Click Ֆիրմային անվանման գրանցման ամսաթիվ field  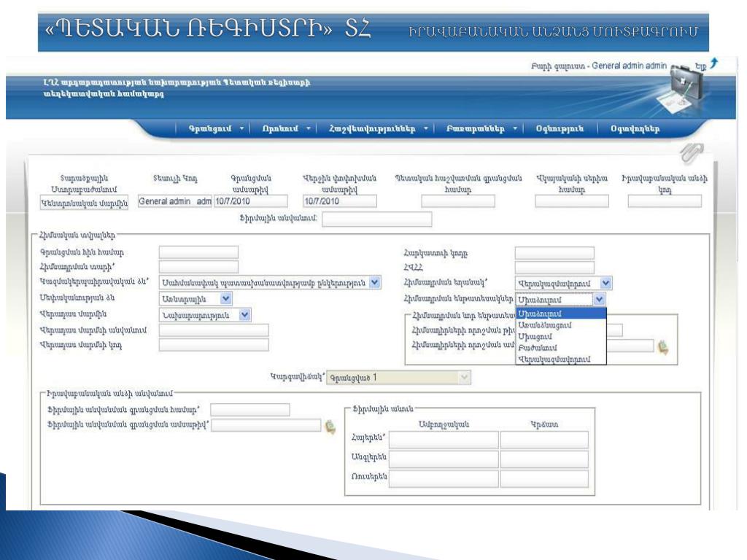[266, 425]
